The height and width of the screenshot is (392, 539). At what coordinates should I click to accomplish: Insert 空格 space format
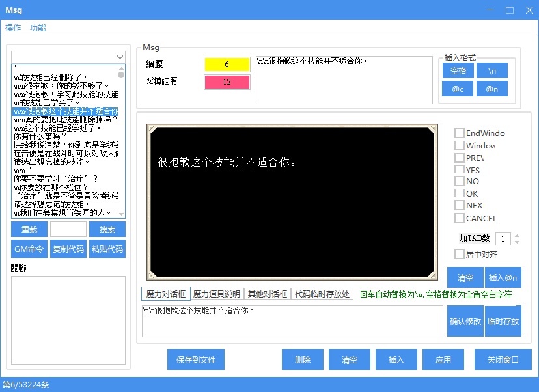(458, 70)
